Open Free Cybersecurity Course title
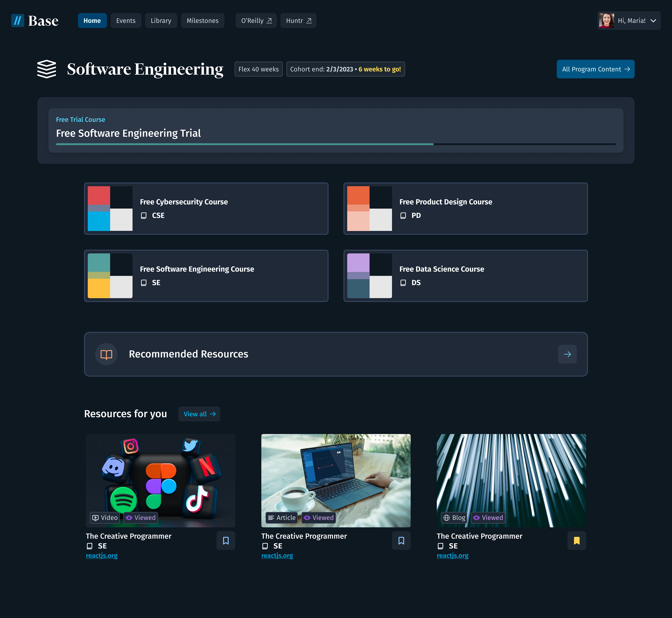This screenshot has height=618, width=672. click(184, 202)
